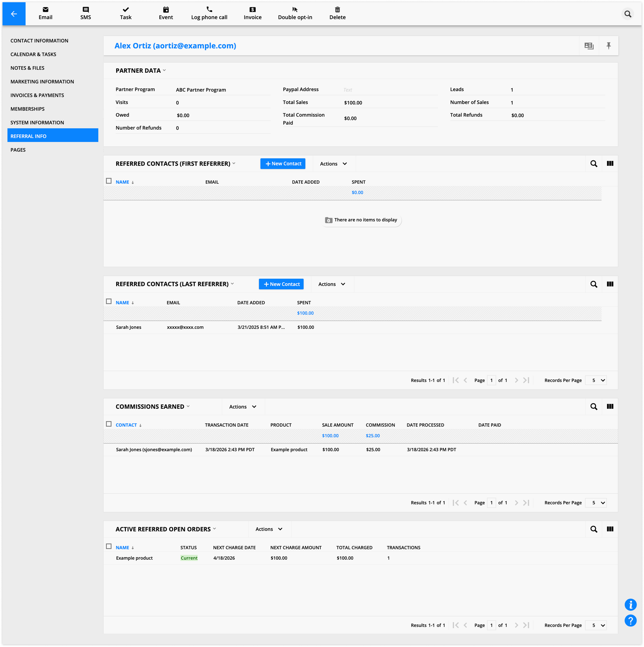This screenshot has width=644, height=647.
Task: Click the blue info circle icon
Action: (x=630, y=605)
